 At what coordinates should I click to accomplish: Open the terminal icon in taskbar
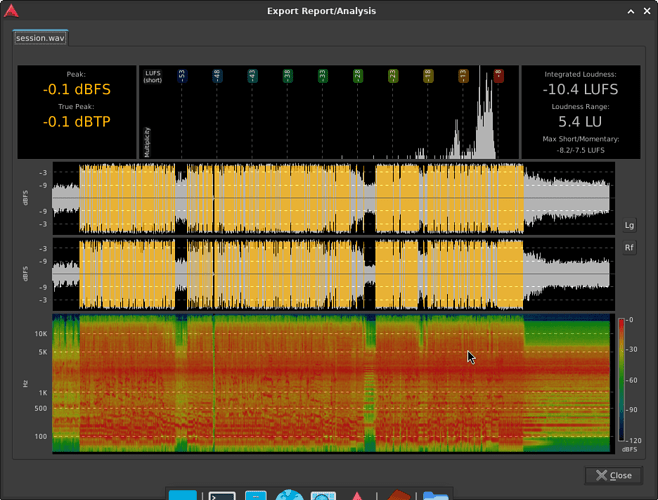(221, 495)
